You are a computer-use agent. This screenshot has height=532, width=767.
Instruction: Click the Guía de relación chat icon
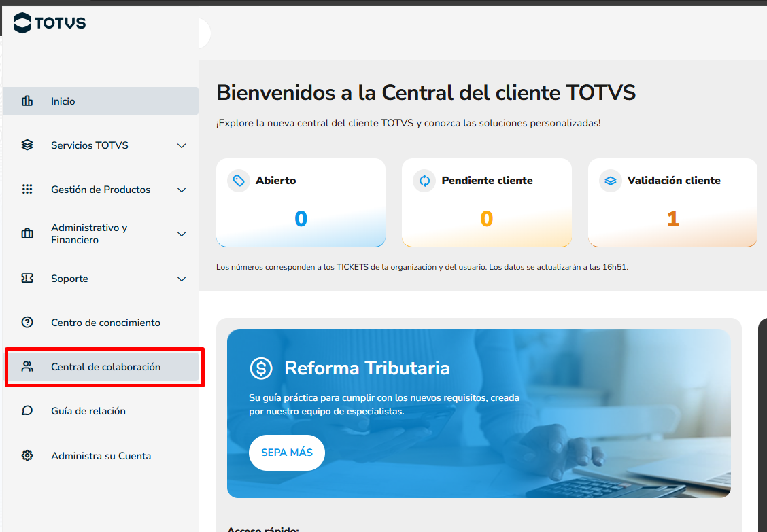click(27, 411)
